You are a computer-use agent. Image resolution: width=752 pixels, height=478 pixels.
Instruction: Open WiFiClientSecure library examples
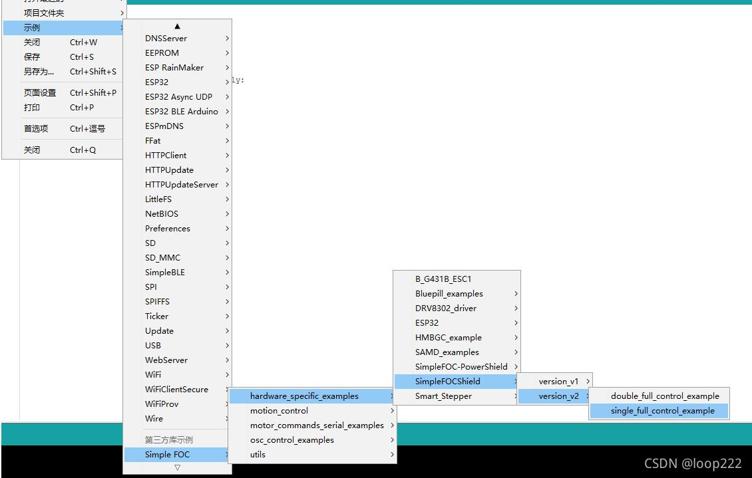click(177, 389)
